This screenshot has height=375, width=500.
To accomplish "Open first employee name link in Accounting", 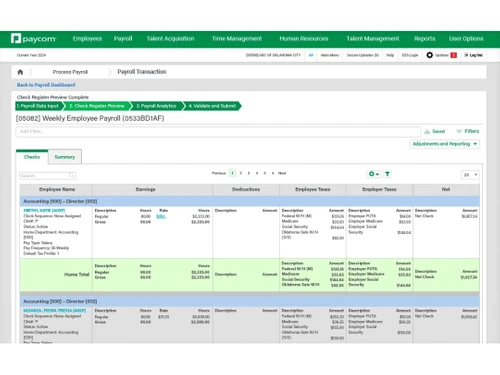I will 44,211.
